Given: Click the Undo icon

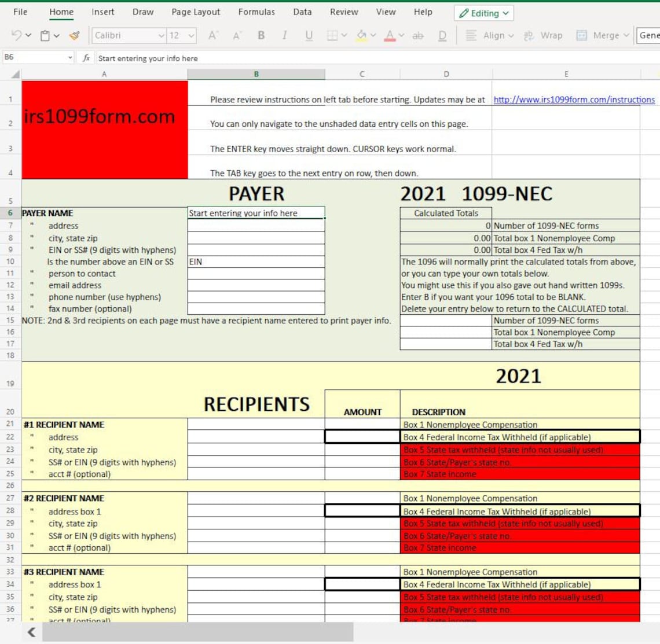Looking at the screenshot, I should tap(16, 35).
